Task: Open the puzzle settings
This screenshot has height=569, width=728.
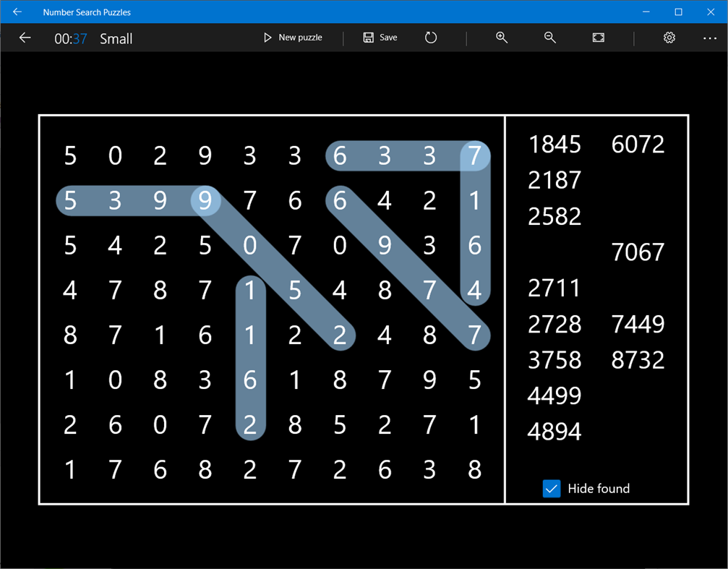Action: pos(669,38)
